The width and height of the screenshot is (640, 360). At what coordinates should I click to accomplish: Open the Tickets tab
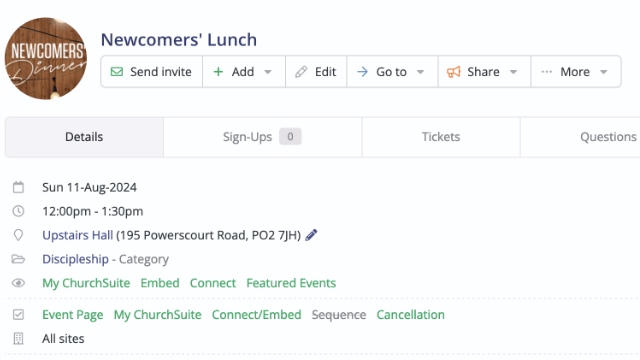tap(441, 137)
